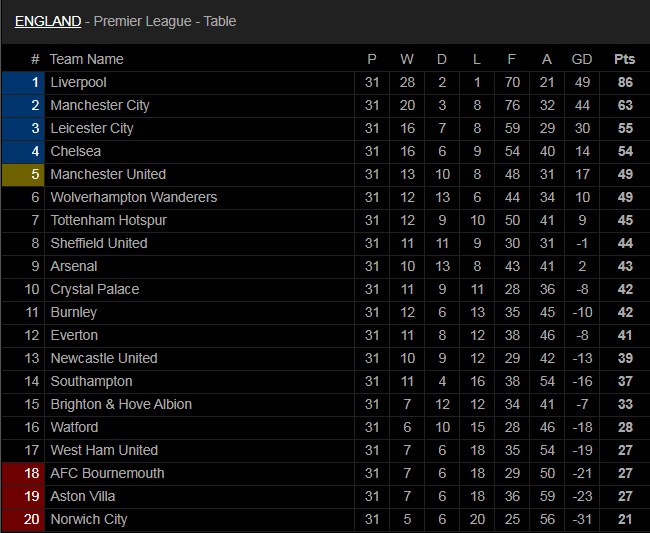
Task: Open the ENGLAND link in header
Action: click(48, 21)
